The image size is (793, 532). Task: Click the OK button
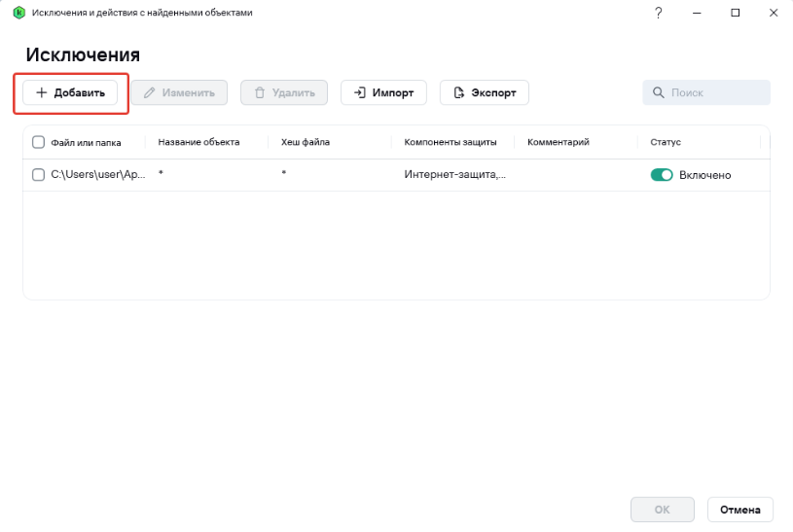coord(662,510)
